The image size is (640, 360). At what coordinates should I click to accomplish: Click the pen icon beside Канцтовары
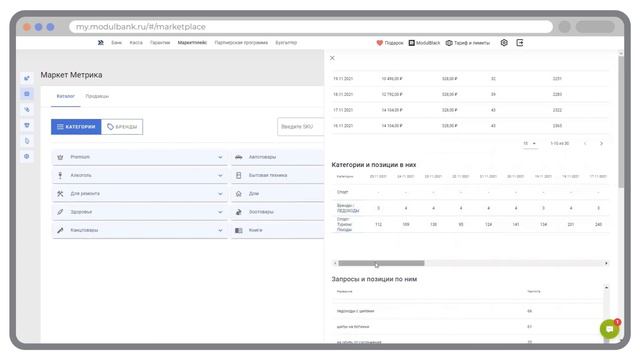pos(60,230)
